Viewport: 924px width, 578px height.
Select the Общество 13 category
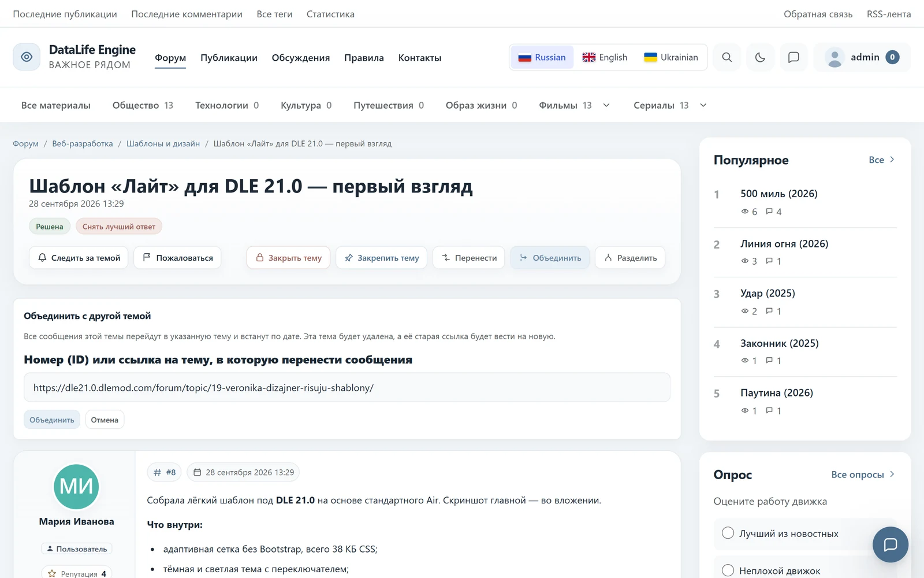[143, 105]
